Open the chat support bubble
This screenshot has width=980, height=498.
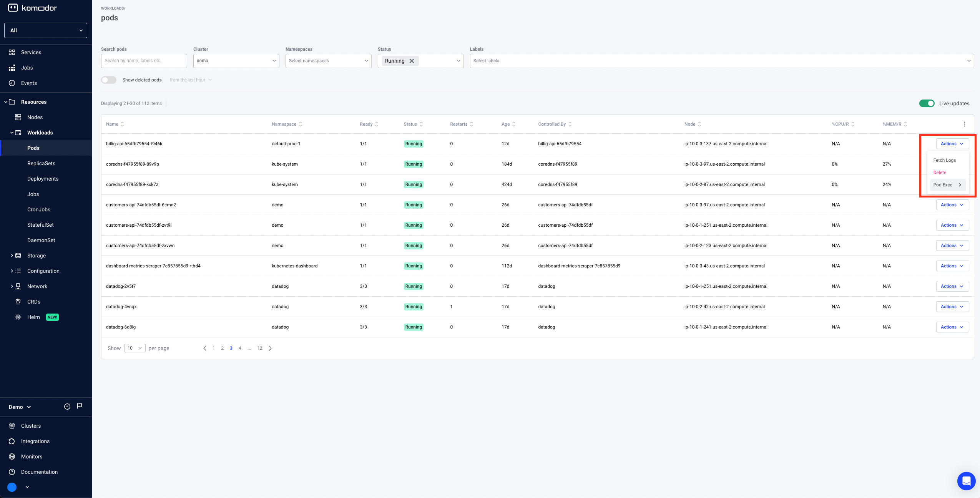coord(966,481)
